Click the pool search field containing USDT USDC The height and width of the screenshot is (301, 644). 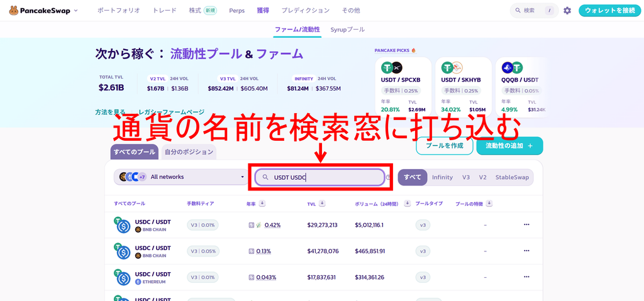pos(320,177)
